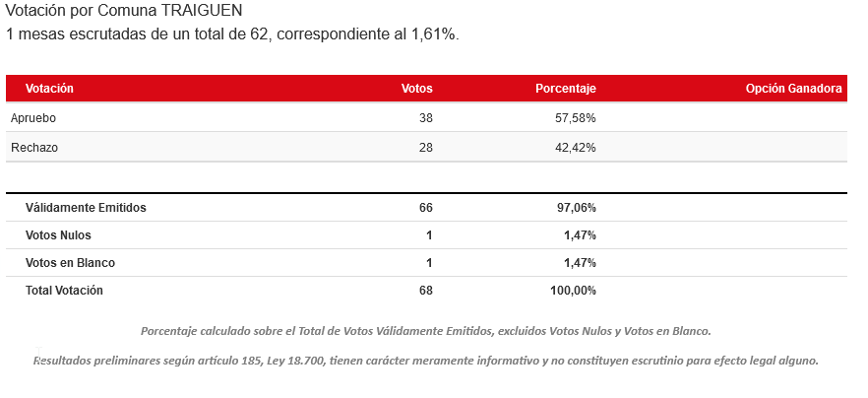The height and width of the screenshot is (398, 868).
Task: Click the Porcentaje column header
Action: [565, 89]
